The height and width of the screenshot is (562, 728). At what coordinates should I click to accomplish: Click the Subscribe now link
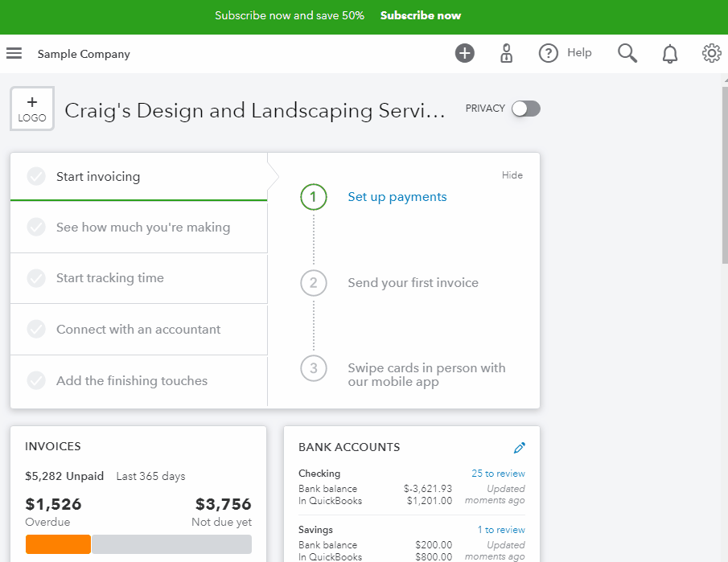pos(421,16)
